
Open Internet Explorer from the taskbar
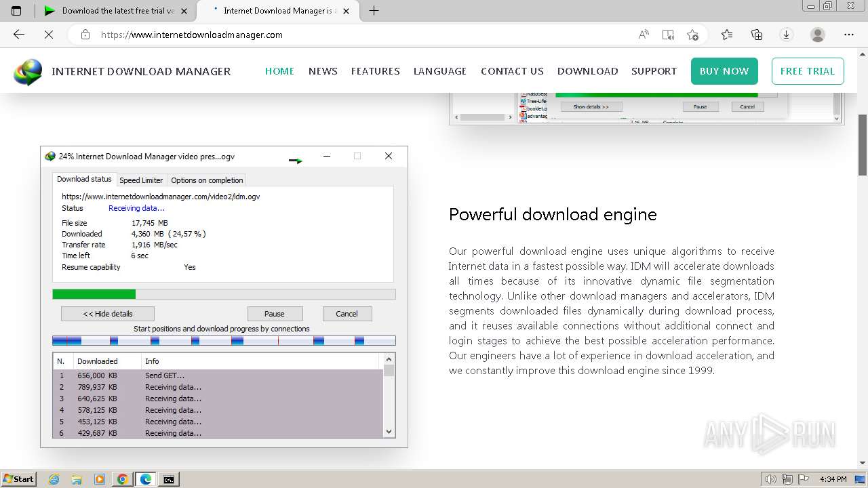(54, 479)
